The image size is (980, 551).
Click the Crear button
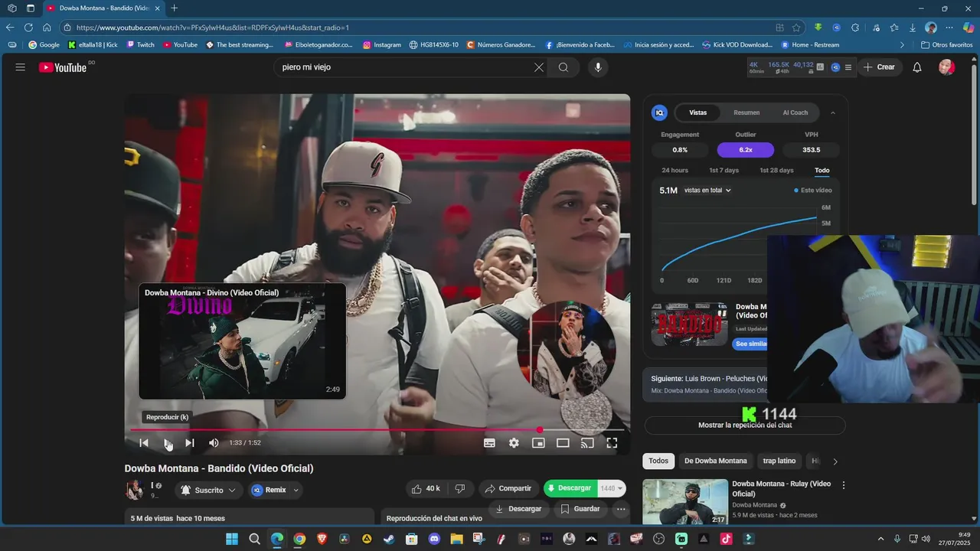point(878,67)
